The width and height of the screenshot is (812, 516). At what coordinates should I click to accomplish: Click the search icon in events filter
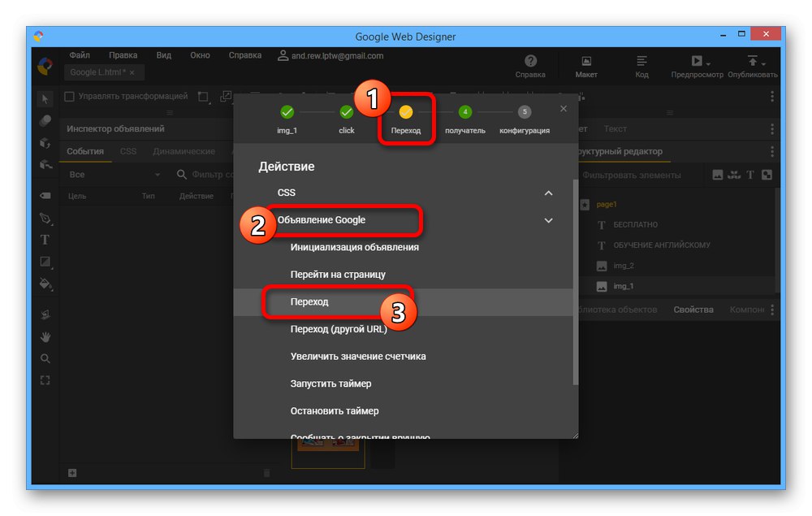click(181, 175)
